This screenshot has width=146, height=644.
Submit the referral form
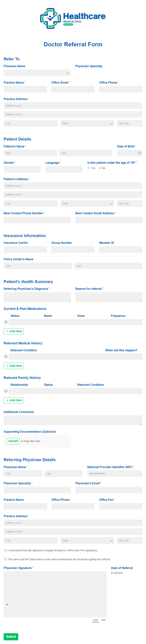(11, 636)
